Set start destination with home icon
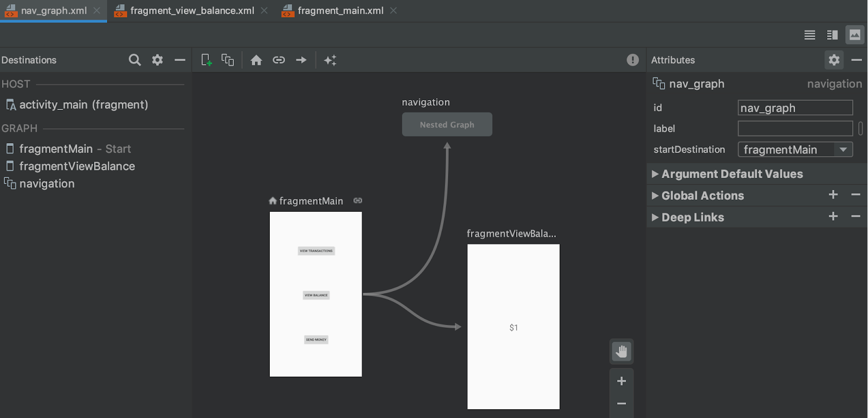 point(256,60)
